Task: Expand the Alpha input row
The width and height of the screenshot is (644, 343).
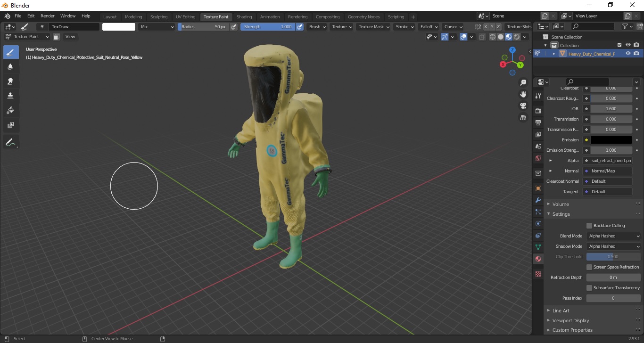Action: click(550, 161)
